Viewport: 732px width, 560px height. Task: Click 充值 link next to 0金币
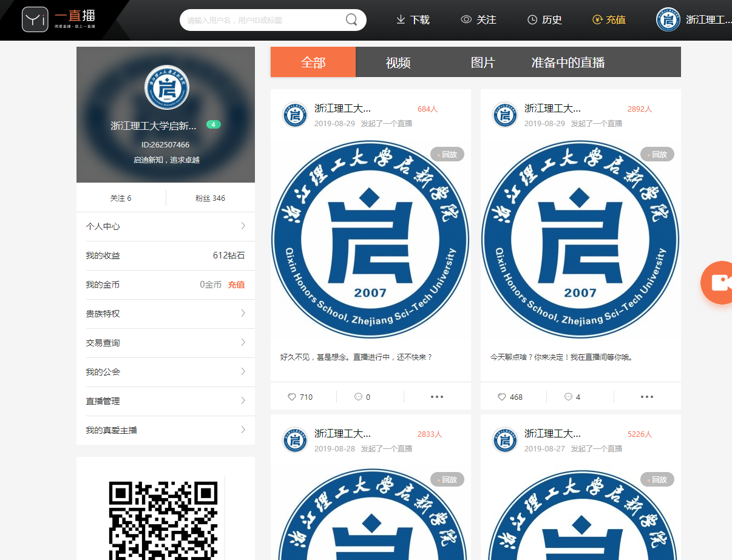point(236,285)
